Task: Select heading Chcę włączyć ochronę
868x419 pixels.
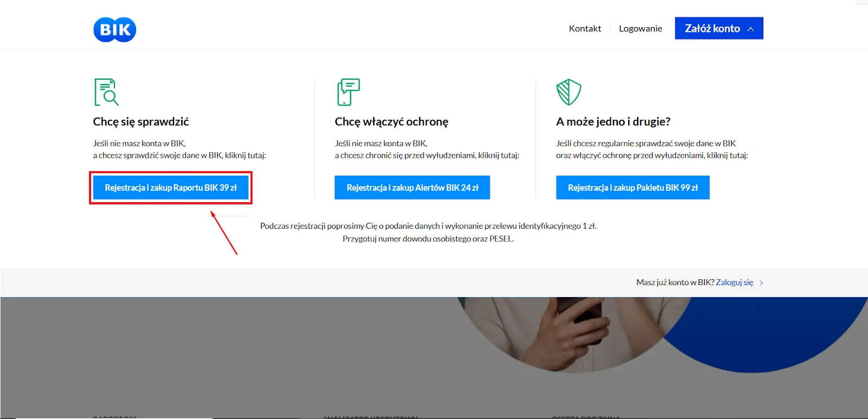Action: click(x=392, y=121)
